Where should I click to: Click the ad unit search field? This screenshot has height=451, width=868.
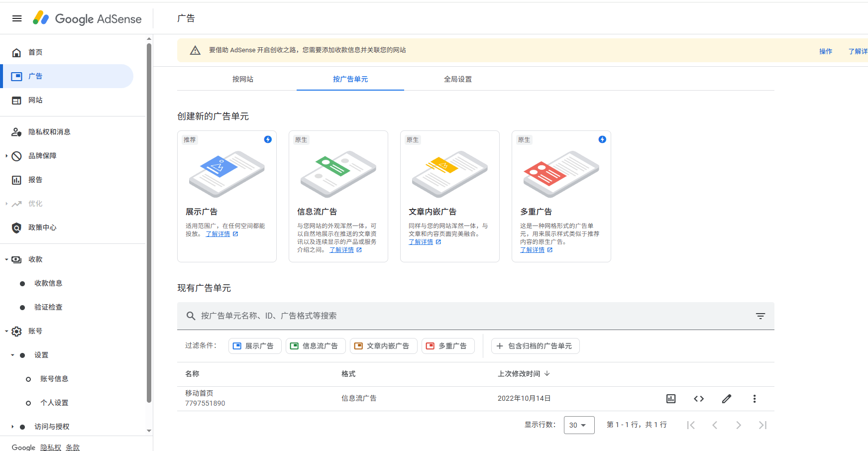pos(476,316)
